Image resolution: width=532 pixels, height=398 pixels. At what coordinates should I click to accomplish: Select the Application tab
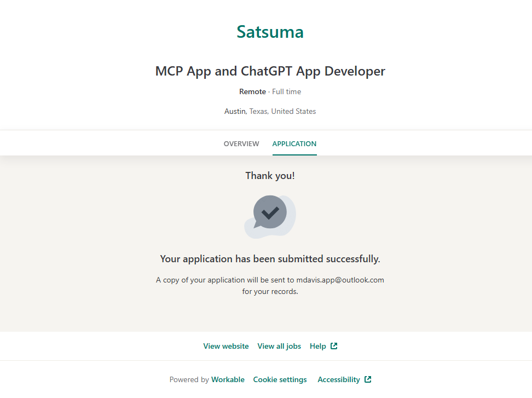coord(294,144)
